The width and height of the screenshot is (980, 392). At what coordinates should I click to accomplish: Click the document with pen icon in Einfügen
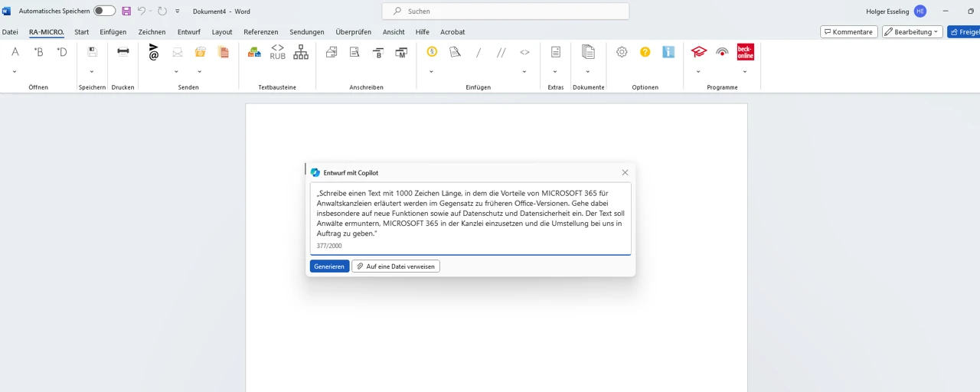[455, 52]
